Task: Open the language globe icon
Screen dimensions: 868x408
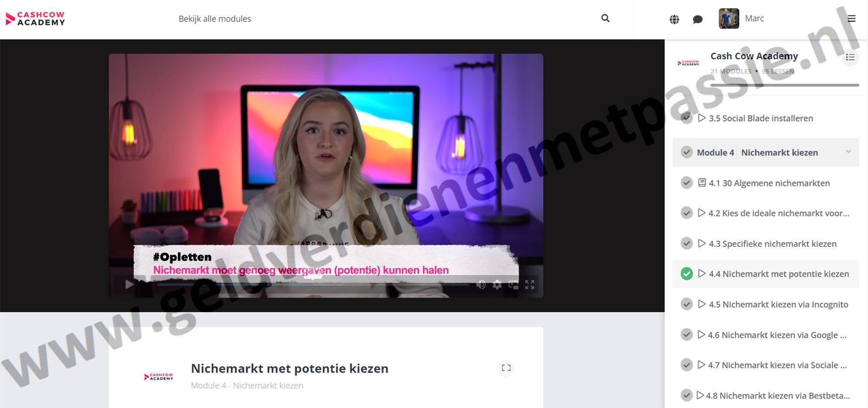Action: coord(674,19)
